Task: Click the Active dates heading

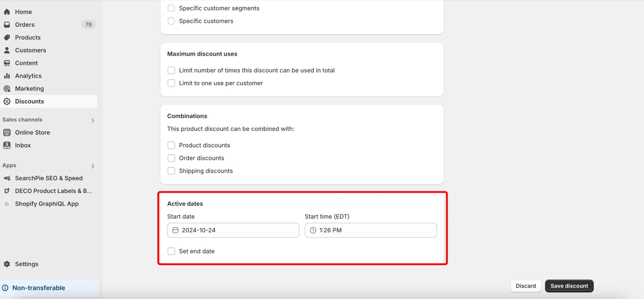Action: [185, 204]
